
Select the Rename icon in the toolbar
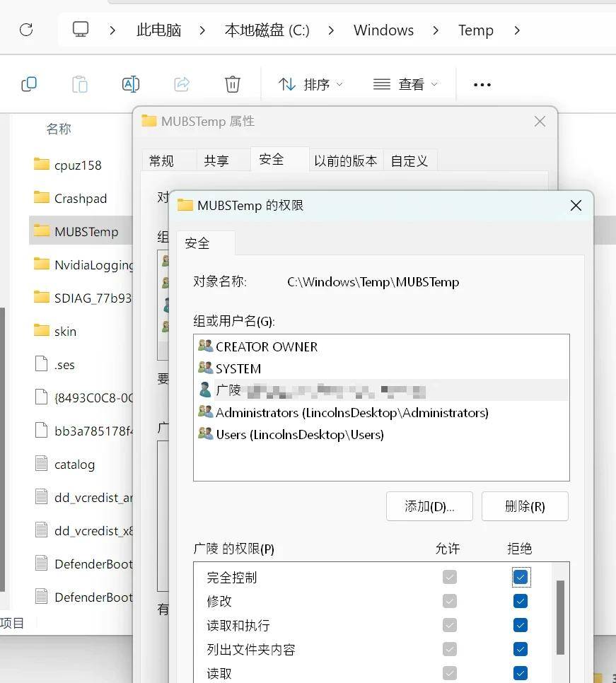pyautogui.click(x=131, y=84)
